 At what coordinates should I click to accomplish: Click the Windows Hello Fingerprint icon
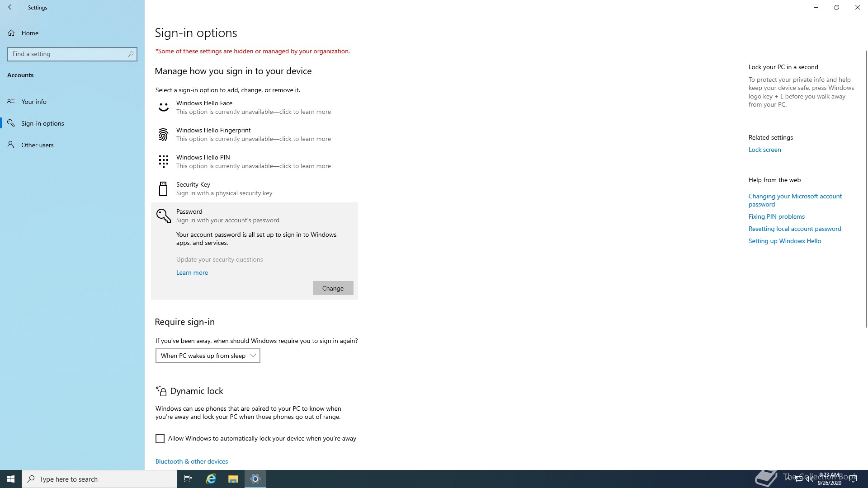pyautogui.click(x=163, y=135)
